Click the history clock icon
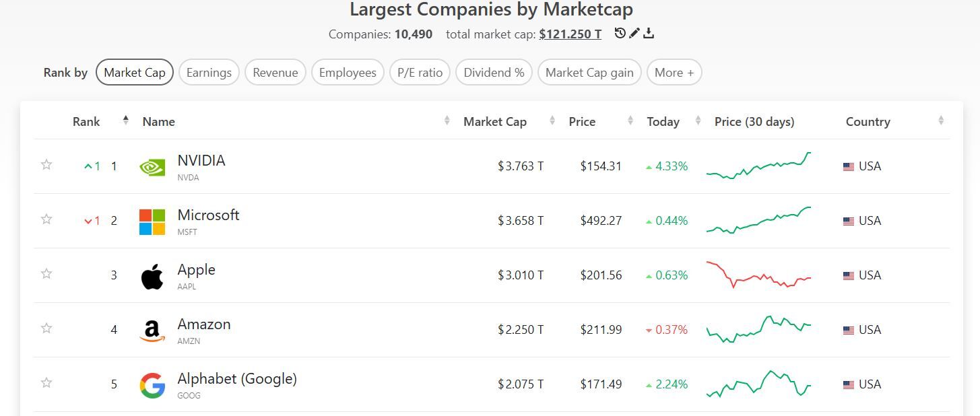The width and height of the screenshot is (980, 416). click(620, 33)
